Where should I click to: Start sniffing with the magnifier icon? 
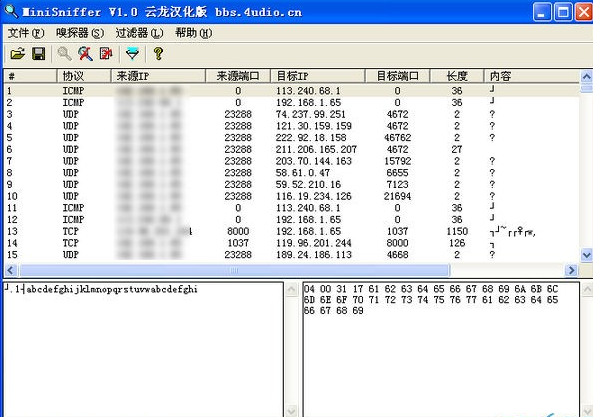[64, 54]
